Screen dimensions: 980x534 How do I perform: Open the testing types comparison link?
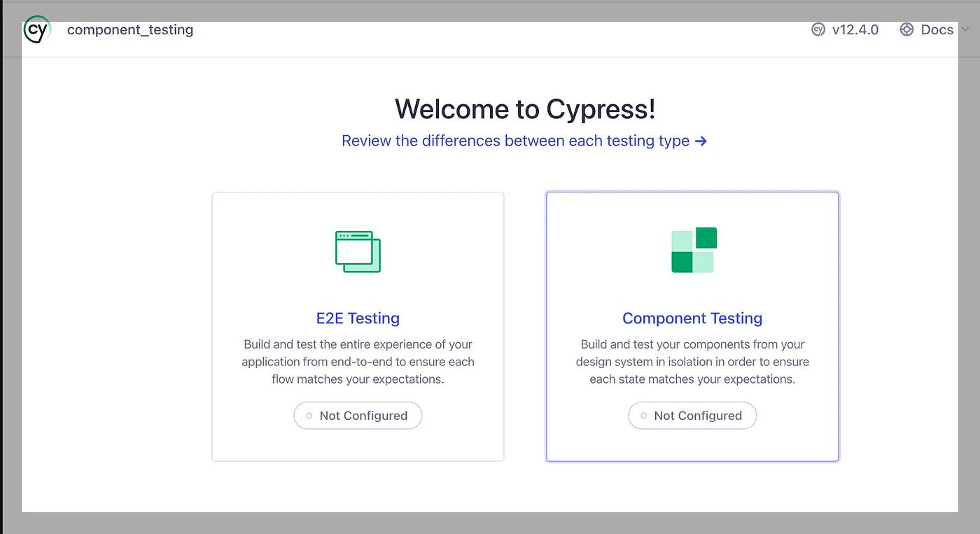pyautogui.click(x=514, y=141)
